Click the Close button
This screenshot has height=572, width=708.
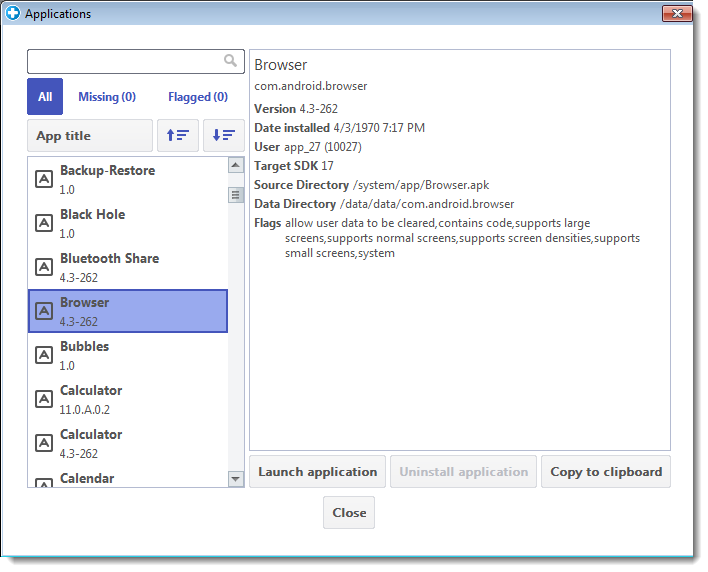pos(349,512)
